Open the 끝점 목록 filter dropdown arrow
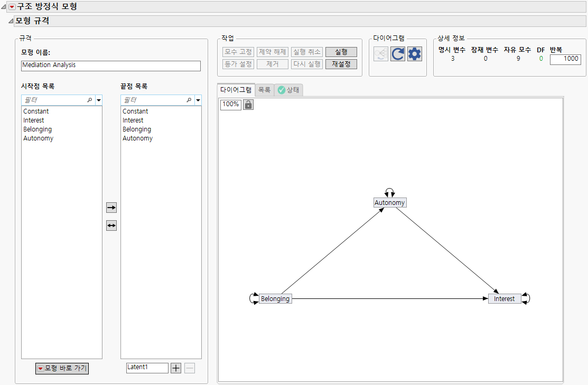 point(198,100)
